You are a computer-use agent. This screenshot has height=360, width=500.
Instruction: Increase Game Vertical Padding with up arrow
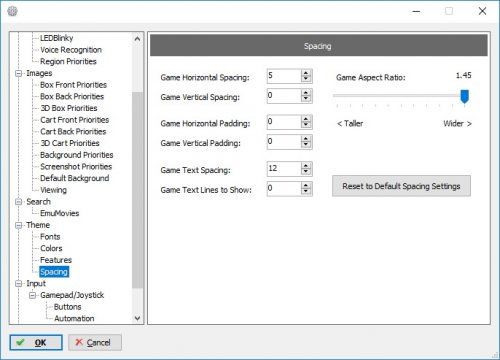pos(306,138)
